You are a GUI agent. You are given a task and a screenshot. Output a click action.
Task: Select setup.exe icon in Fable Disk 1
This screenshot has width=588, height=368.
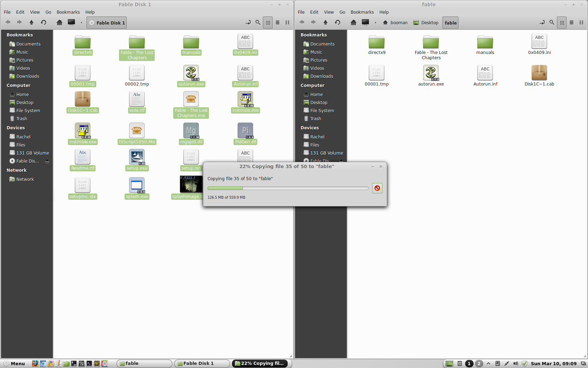click(x=137, y=157)
